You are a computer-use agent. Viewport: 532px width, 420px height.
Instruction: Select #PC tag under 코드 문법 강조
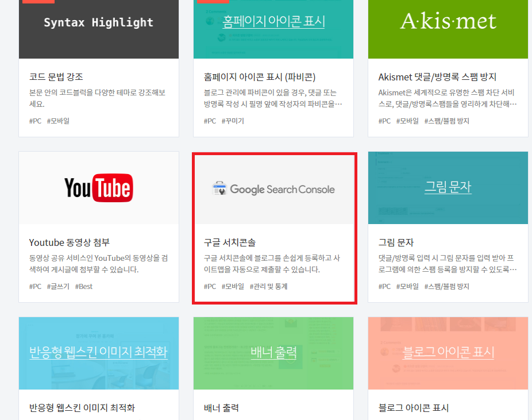point(35,121)
